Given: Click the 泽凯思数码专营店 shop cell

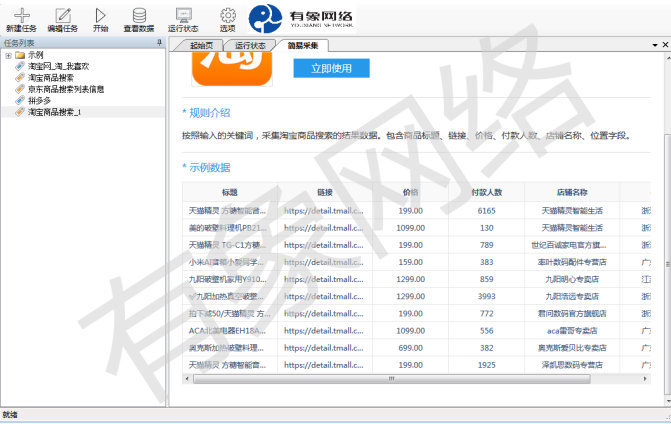Looking at the screenshot, I should coord(572,365).
